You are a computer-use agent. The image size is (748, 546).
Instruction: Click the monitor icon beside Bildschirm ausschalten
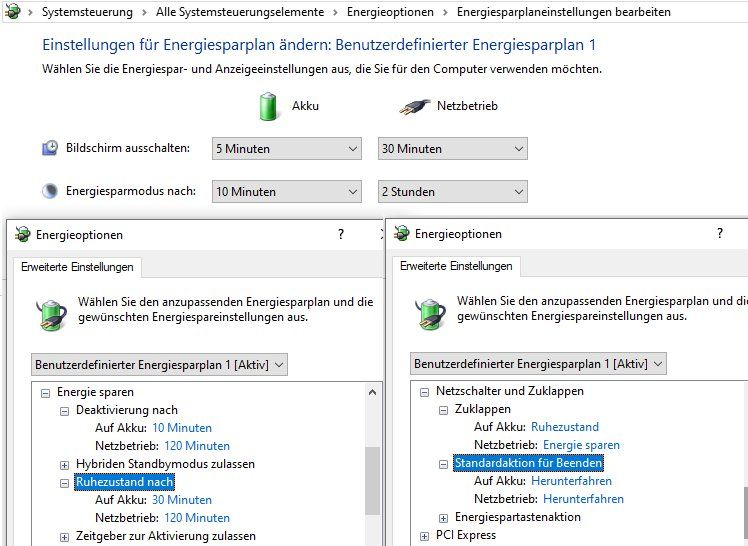[x=50, y=148]
